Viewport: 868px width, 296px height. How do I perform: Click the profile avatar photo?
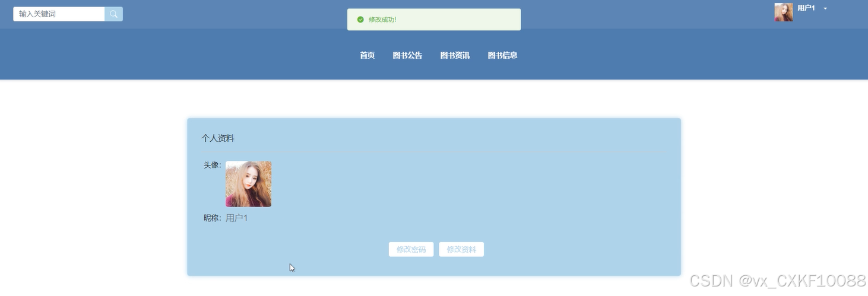point(248,184)
